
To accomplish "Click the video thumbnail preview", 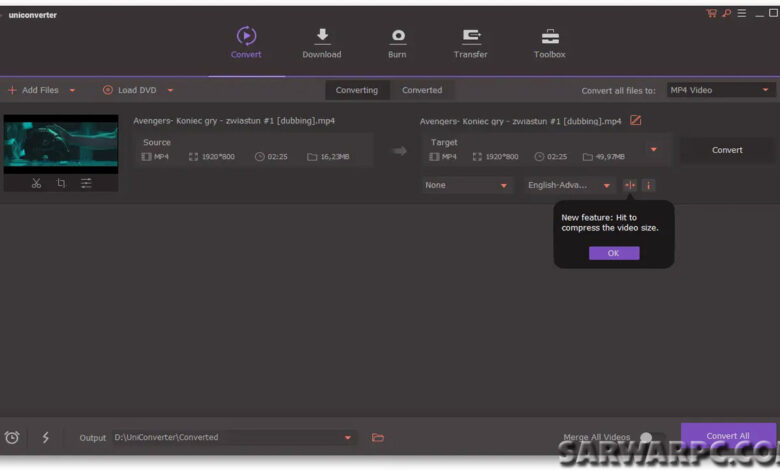I will coord(61,144).
